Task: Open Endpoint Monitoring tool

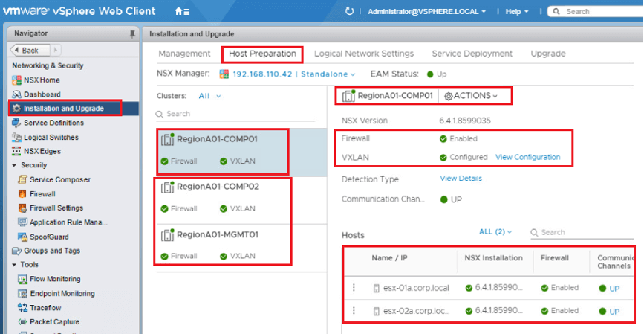Action: (62, 293)
